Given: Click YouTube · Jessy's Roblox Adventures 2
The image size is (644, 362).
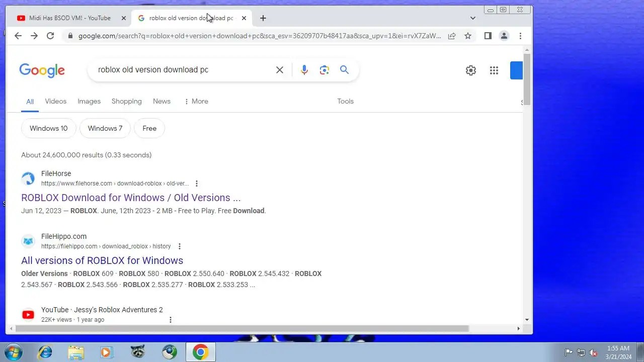Looking at the screenshot, I should [102, 310].
